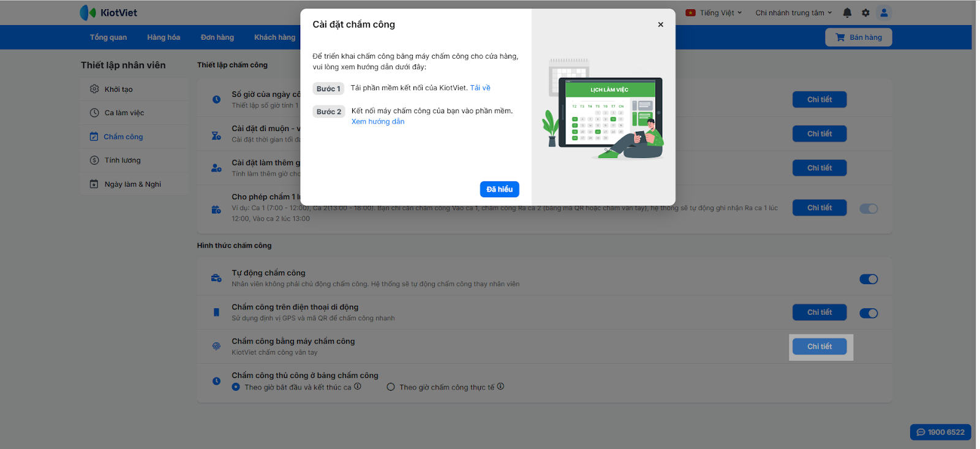
Task: Click the Thiết lập nhân viên heading
Action: point(123,65)
